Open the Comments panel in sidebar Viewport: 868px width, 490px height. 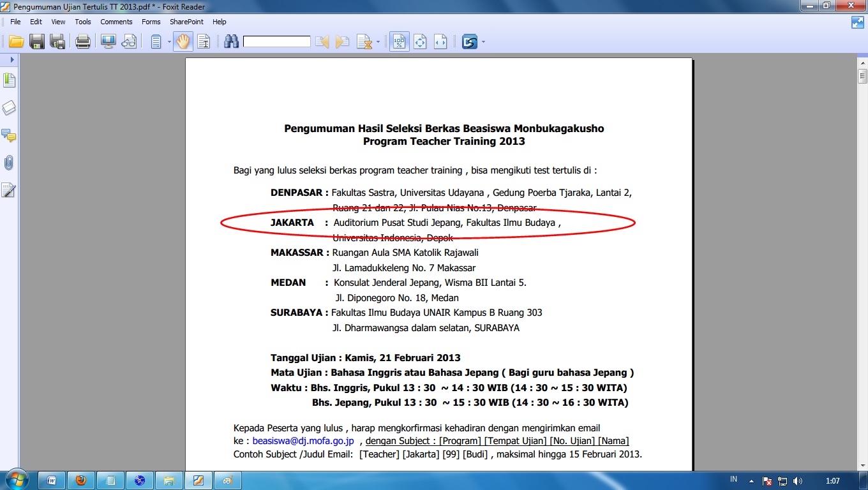[x=9, y=135]
